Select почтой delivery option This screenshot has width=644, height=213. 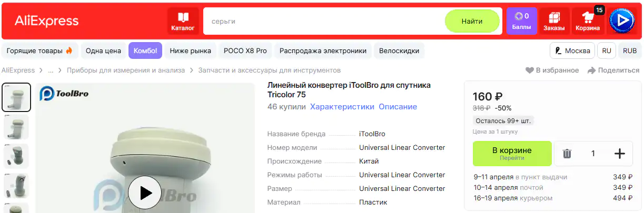tap(553, 187)
